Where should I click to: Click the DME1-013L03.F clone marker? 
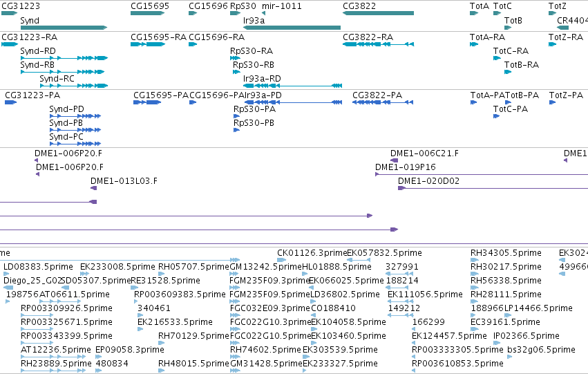94,188
